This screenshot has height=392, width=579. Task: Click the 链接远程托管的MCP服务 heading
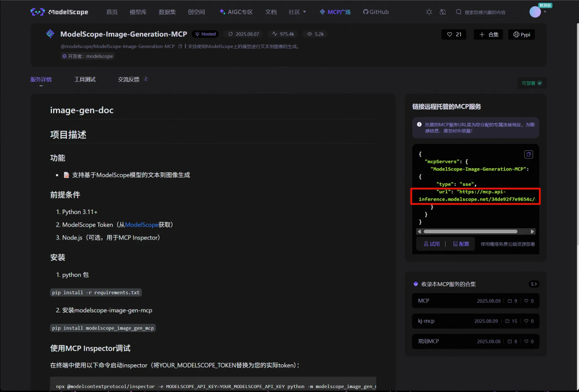(x=447, y=107)
